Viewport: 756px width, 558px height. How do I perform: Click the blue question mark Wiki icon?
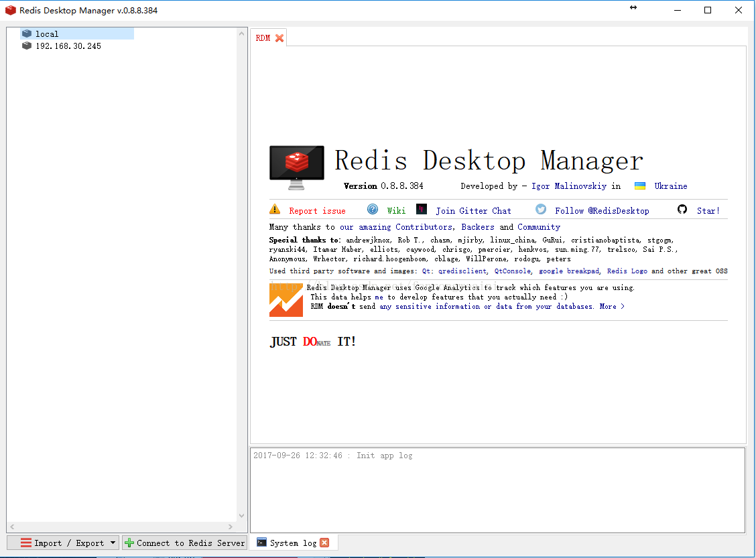click(x=373, y=209)
